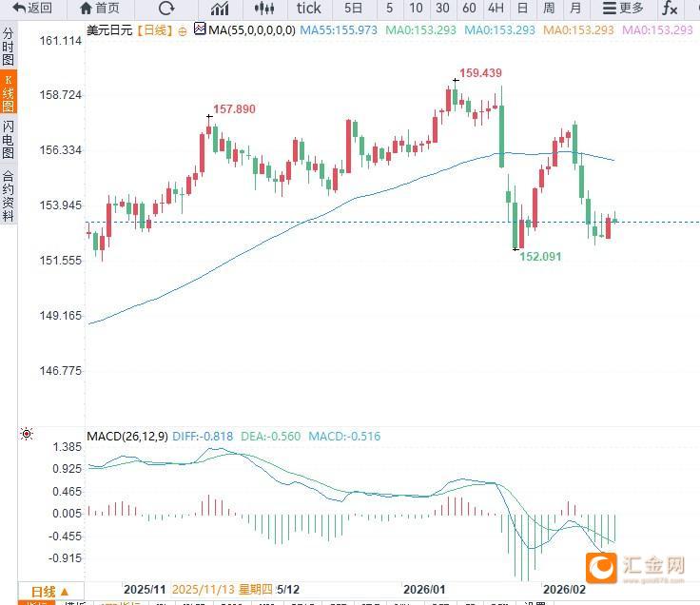This screenshot has height=605, width=700.
Task: Click the 2026/01 date axis label
Action: pos(424,590)
